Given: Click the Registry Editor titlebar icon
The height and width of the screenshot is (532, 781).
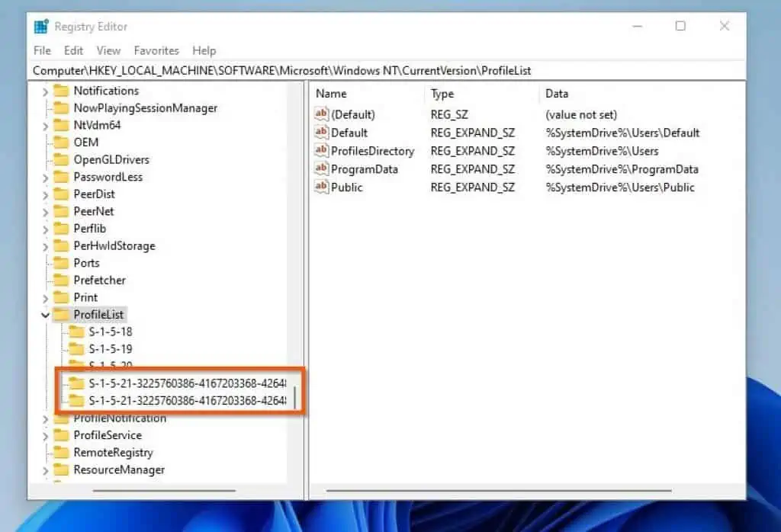Looking at the screenshot, I should (x=42, y=25).
